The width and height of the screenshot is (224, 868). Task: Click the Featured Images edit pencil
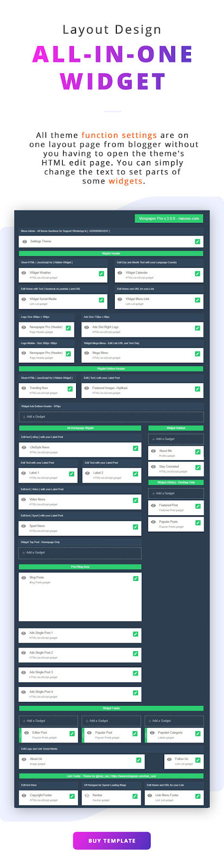pos(197,389)
